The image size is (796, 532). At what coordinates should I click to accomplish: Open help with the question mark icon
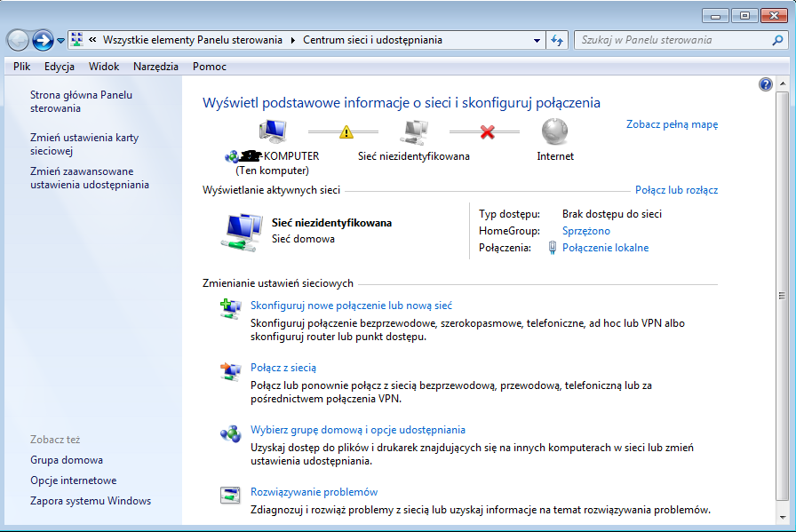(766, 84)
